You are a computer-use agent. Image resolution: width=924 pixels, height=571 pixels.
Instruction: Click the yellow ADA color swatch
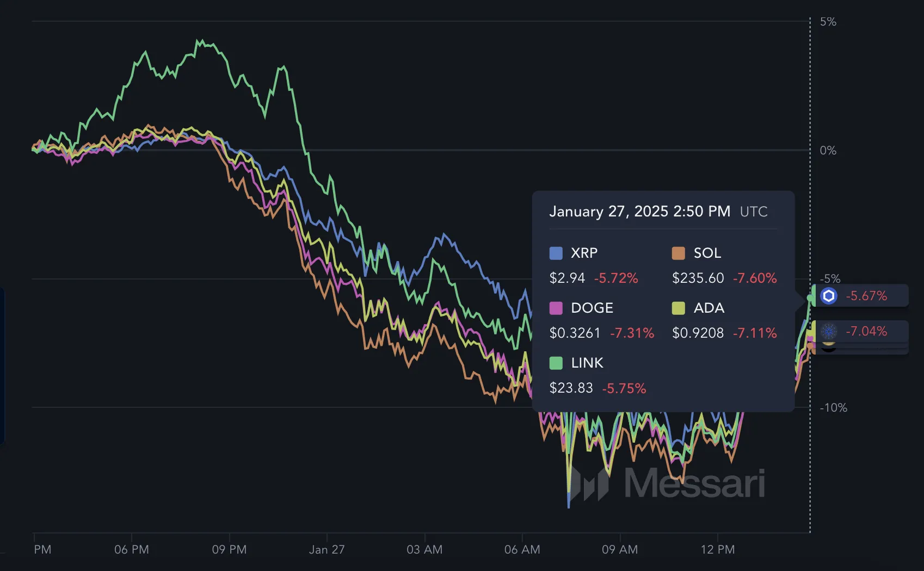678,308
